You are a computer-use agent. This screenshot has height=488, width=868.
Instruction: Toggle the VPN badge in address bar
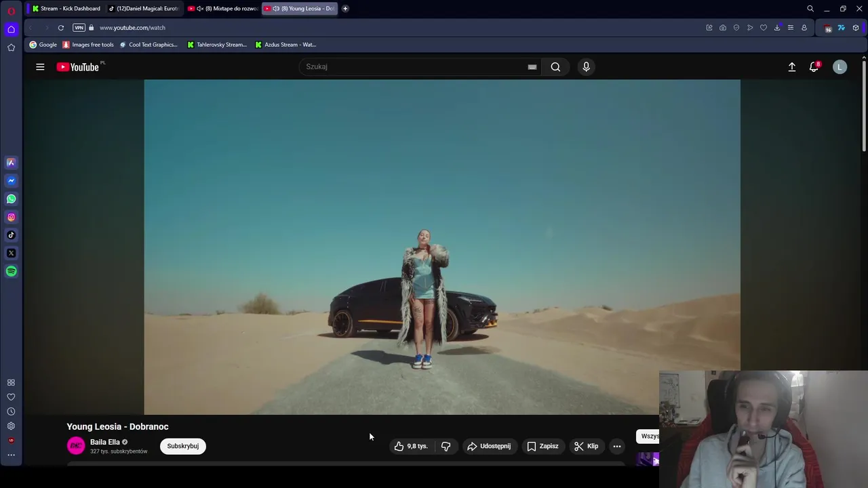pyautogui.click(x=79, y=28)
